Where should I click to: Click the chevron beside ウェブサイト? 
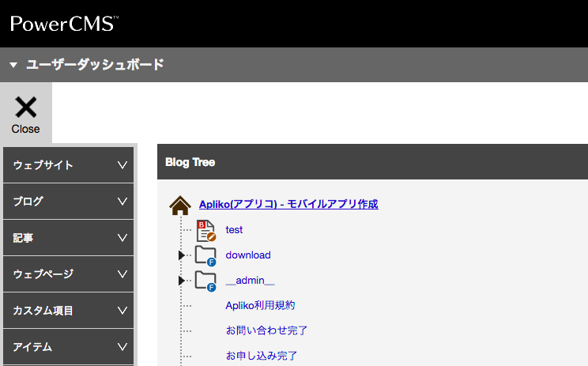(122, 165)
